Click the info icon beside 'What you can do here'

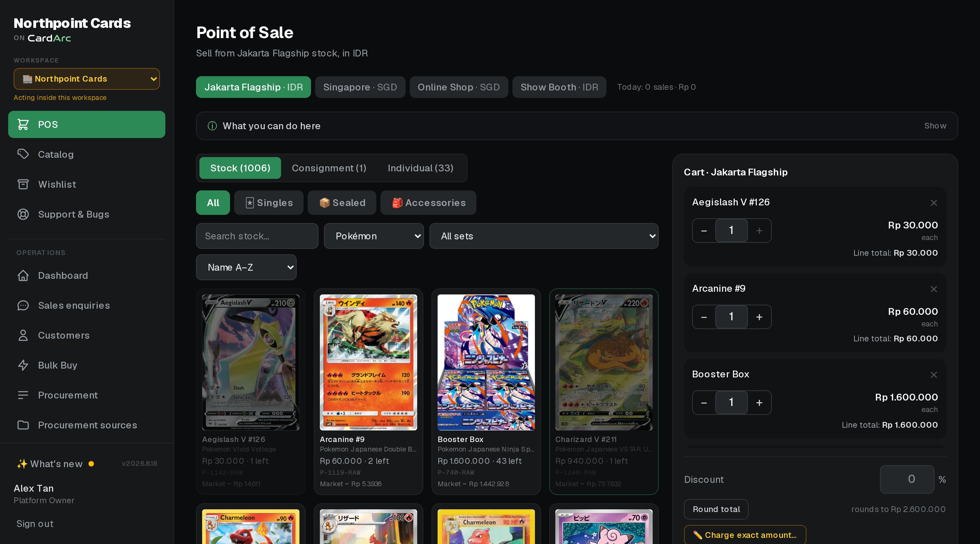click(x=212, y=126)
